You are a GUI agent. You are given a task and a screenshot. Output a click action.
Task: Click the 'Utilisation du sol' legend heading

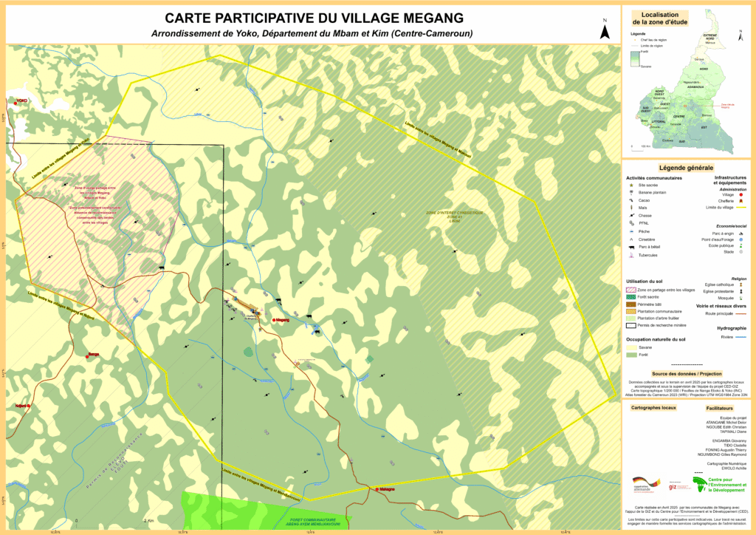(x=644, y=282)
